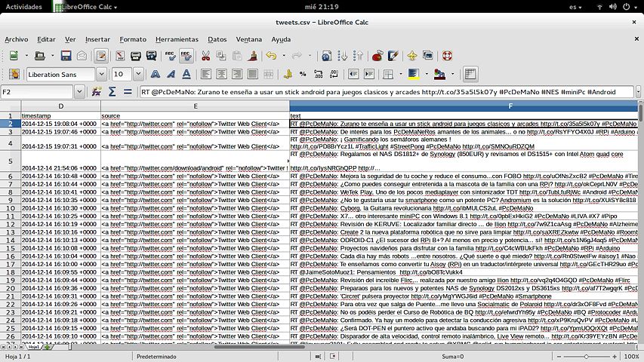Click the Cut scissors icon
Image resolution: width=644 pixels, height=362 pixels.
(x=206, y=56)
